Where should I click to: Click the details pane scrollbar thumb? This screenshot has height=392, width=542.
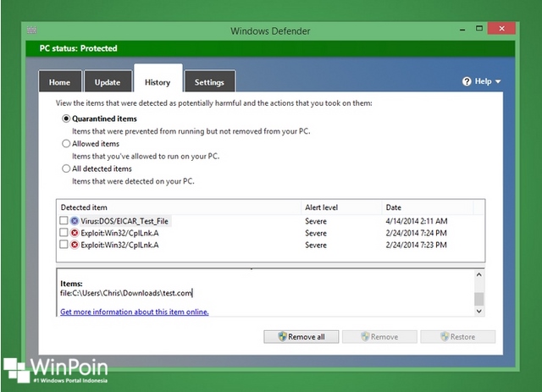point(478,299)
